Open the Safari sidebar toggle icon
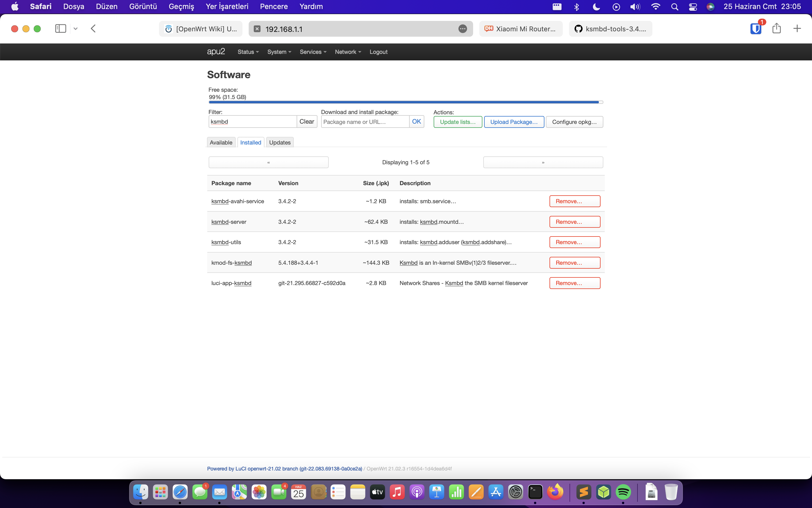812x508 pixels. [x=60, y=29]
